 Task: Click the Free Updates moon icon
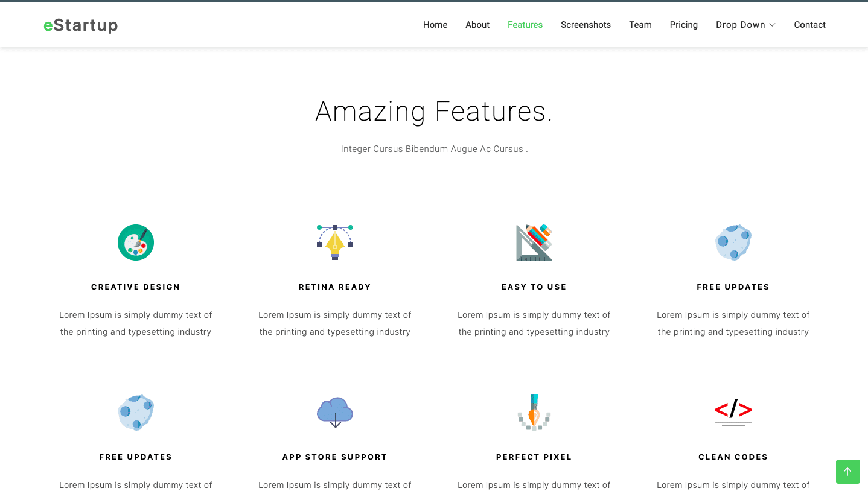[x=733, y=242]
